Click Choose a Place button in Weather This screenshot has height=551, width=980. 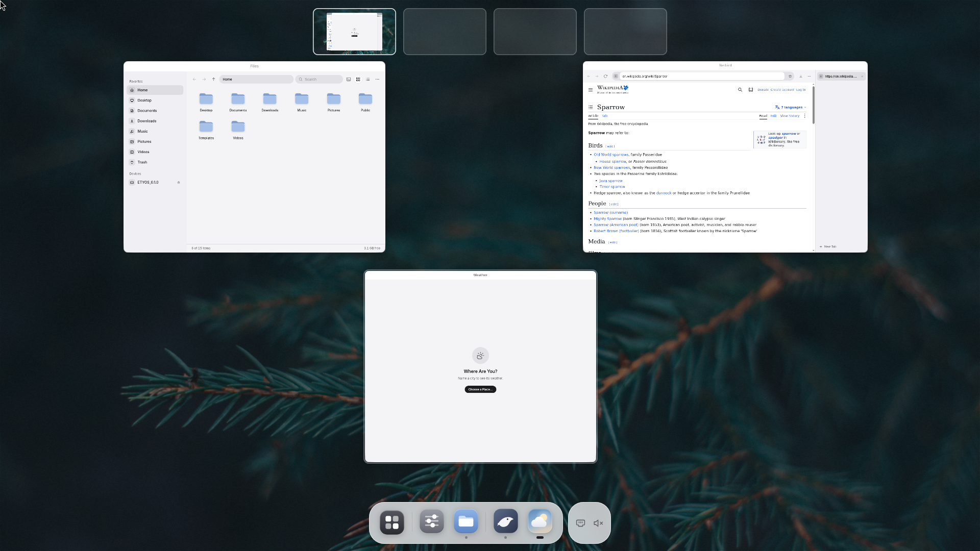480,389
